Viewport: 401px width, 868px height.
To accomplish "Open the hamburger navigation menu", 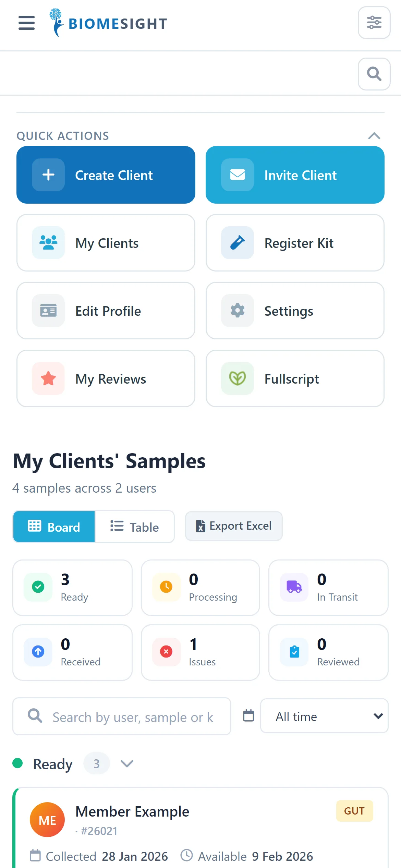I will click(x=26, y=23).
